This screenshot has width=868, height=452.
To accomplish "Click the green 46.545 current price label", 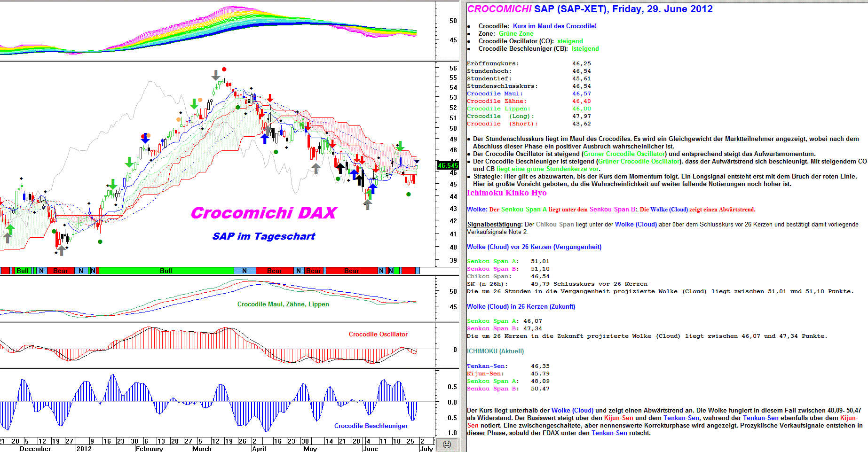I will coord(448,165).
